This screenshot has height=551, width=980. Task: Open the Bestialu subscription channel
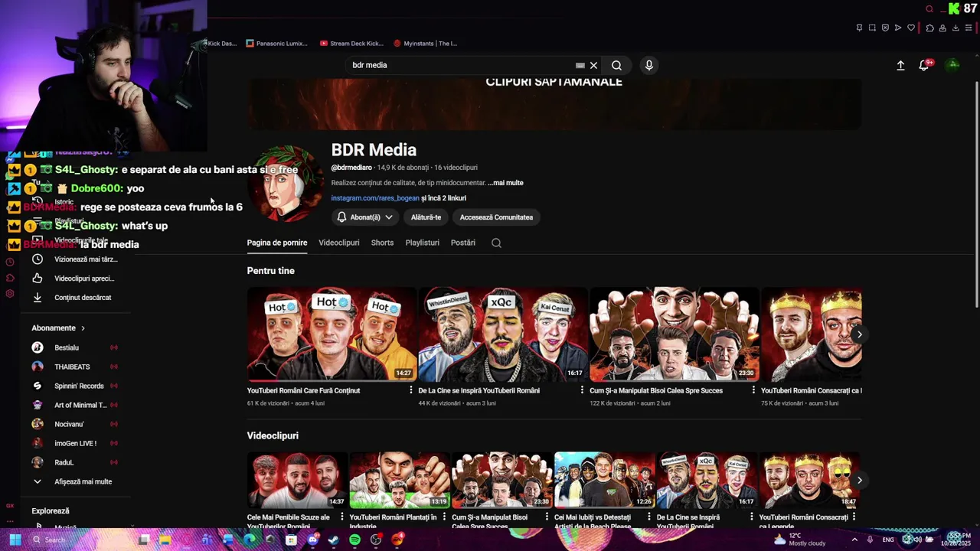[x=75, y=347]
